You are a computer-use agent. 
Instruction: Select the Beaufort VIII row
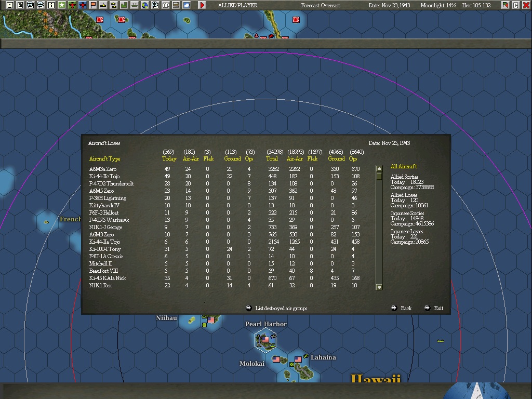224,271
